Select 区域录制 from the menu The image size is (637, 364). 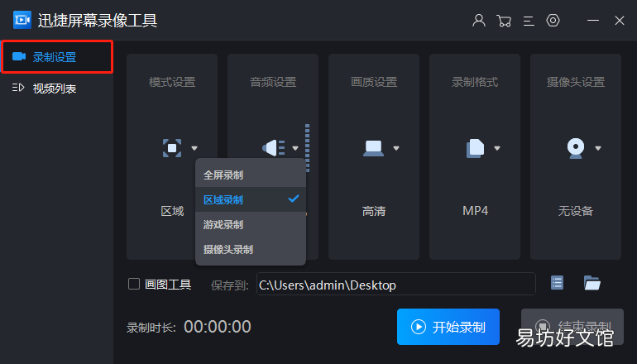tap(251, 199)
